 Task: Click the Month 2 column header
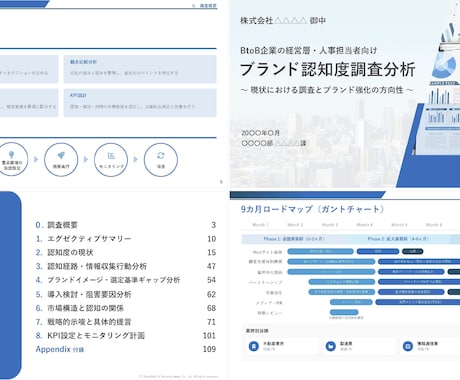click(295, 225)
